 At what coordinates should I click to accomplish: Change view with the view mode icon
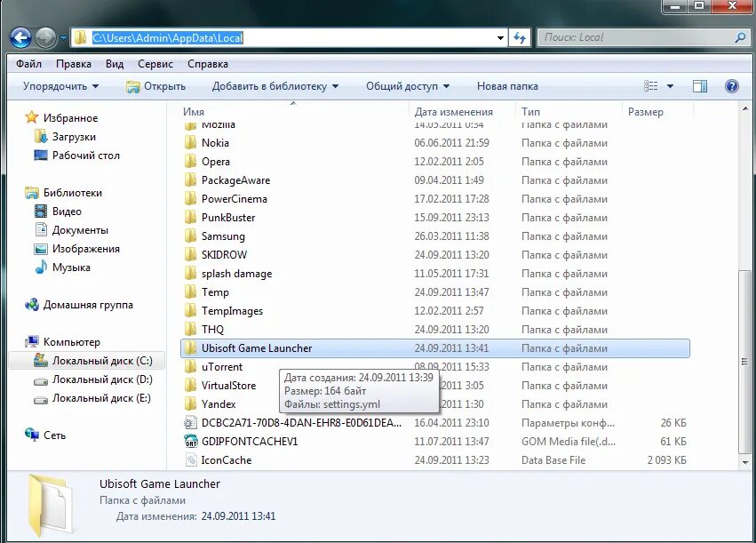coord(651,86)
